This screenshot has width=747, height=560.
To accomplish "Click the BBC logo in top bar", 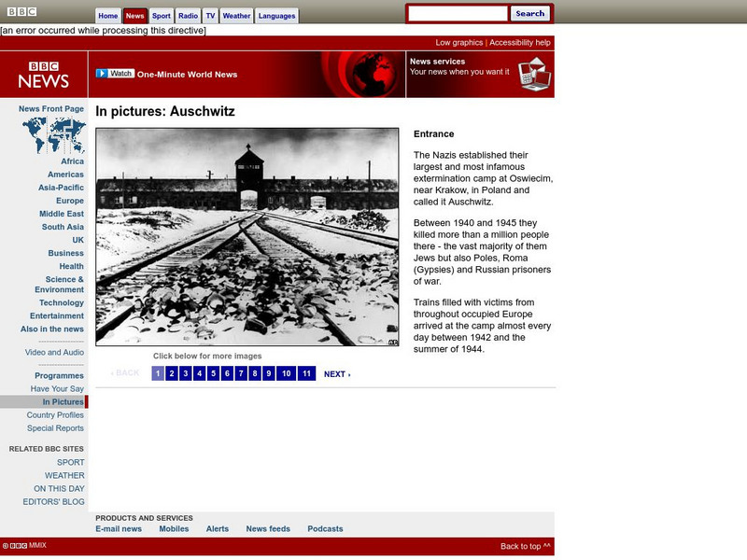I will coord(21,11).
